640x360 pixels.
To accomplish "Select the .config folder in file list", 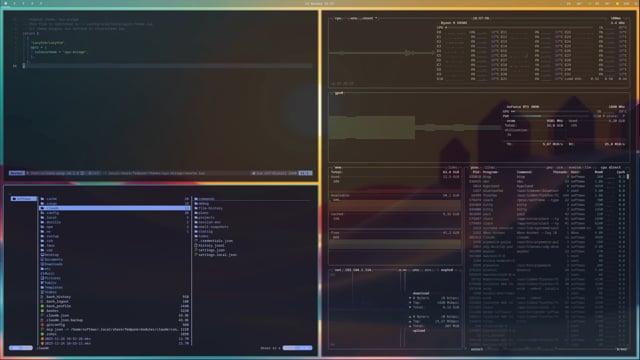I will [x=115, y=213].
